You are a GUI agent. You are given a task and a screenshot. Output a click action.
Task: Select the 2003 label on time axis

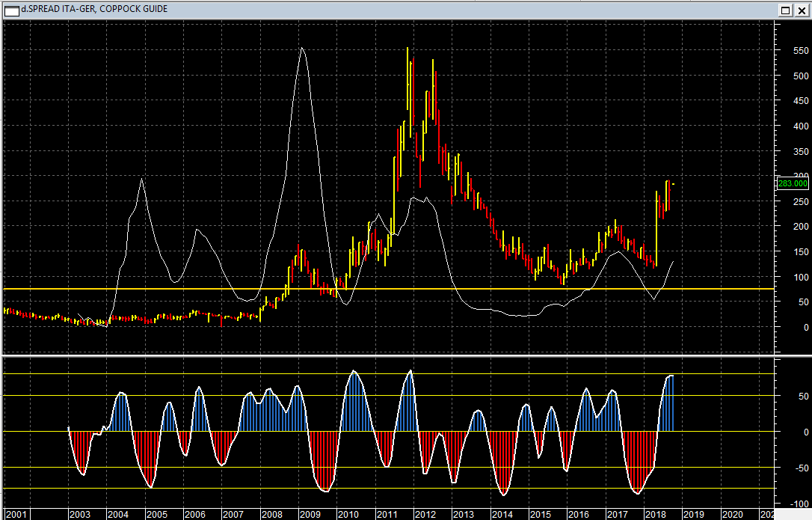[x=80, y=514]
